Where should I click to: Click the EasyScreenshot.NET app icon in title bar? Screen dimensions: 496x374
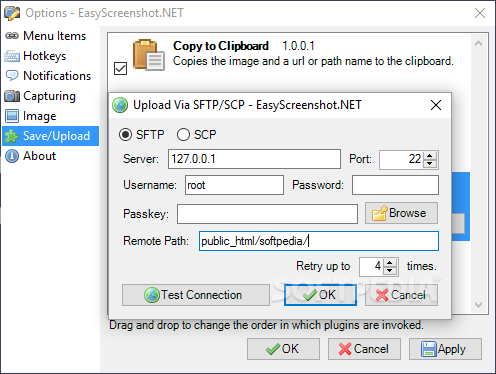(x=12, y=13)
